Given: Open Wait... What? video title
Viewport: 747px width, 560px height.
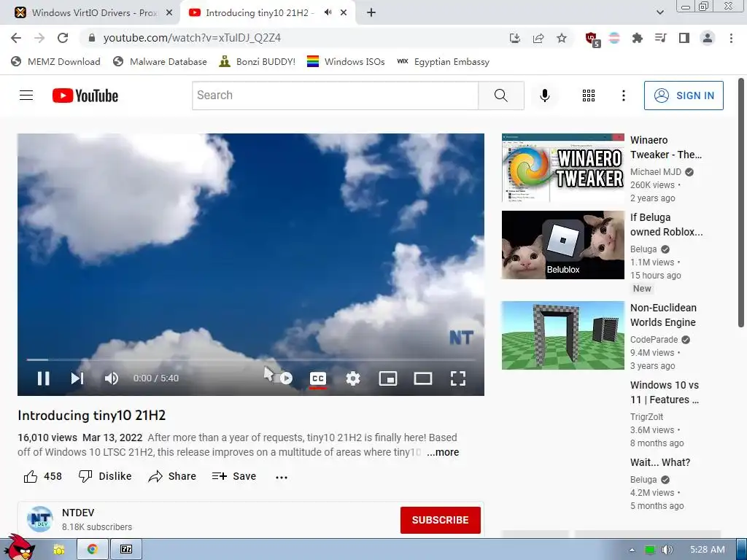Looking at the screenshot, I should 659,462.
